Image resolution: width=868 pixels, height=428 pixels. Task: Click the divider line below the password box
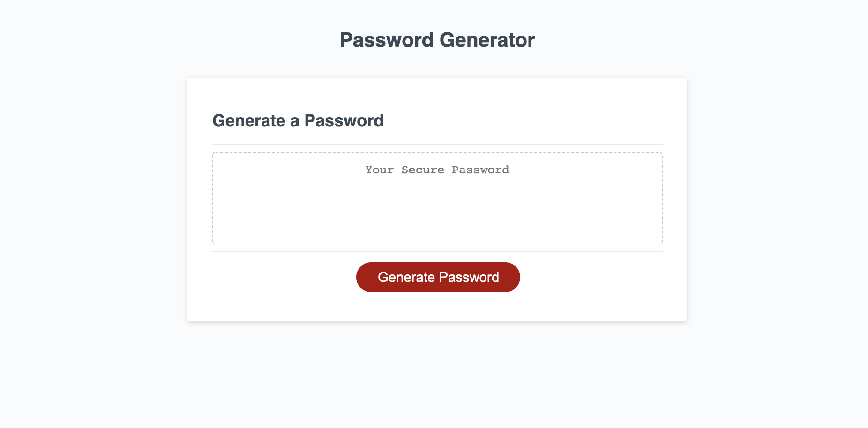[x=437, y=251]
